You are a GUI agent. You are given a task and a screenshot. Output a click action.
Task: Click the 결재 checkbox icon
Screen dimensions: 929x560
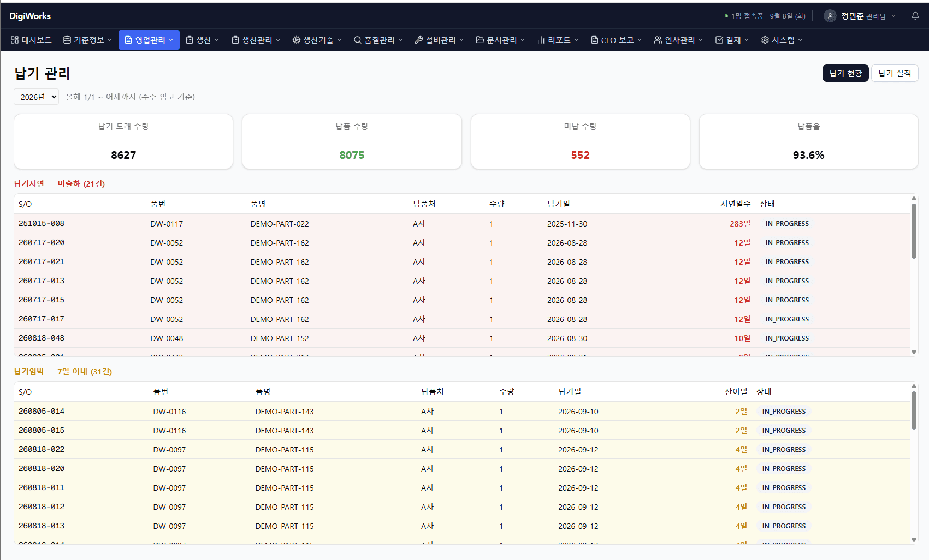click(719, 40)
